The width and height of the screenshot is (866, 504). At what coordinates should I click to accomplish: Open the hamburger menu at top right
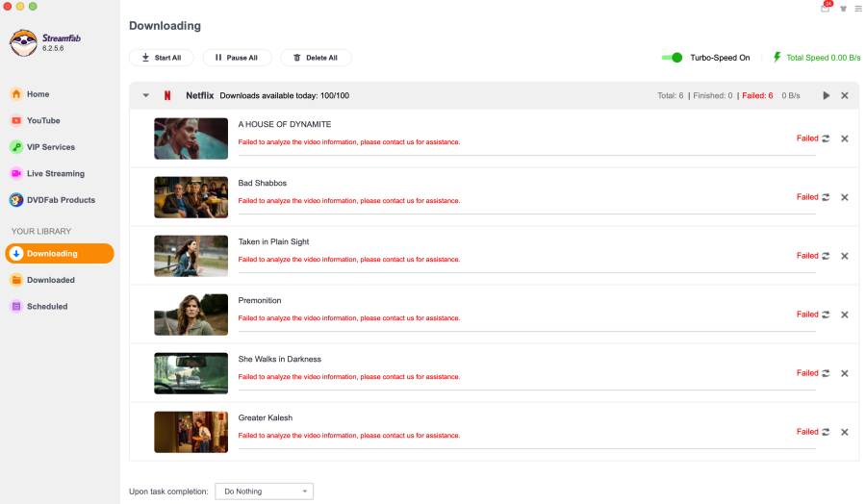[858, 9]
